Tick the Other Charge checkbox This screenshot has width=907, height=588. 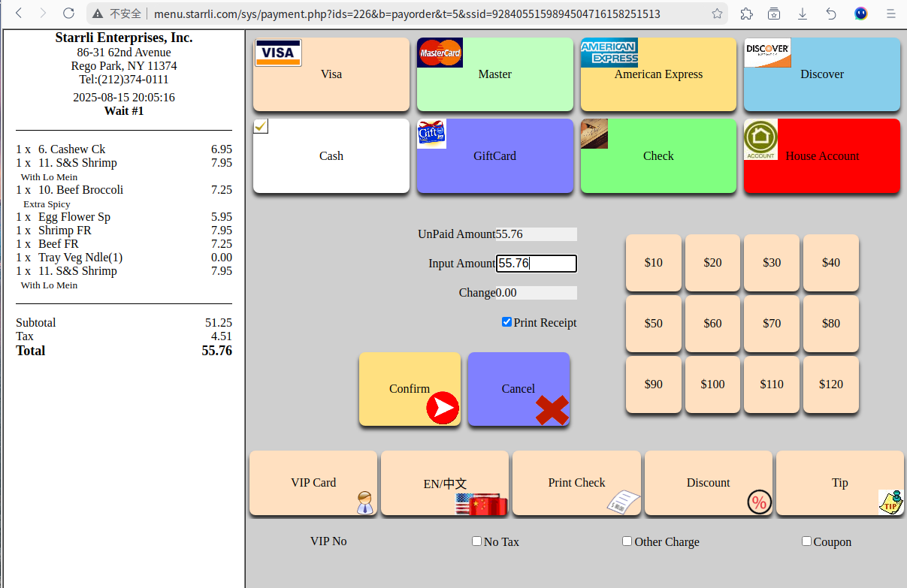(627, 541)
